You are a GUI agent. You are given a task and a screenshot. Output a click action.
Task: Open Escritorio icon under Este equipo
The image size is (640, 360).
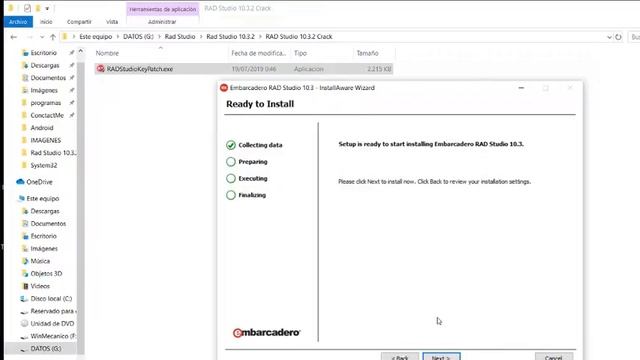(x=25, y=236)
